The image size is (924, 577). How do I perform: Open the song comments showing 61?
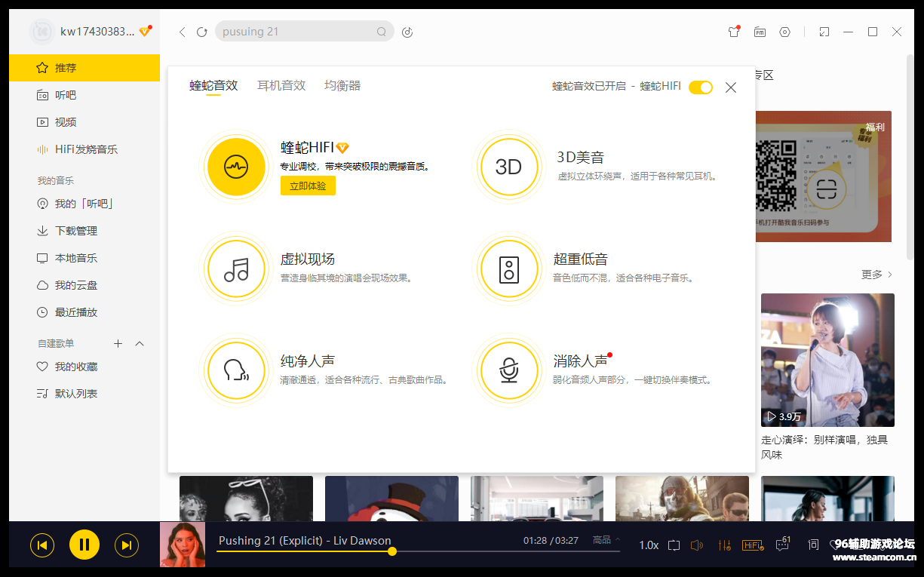point(782,545)
